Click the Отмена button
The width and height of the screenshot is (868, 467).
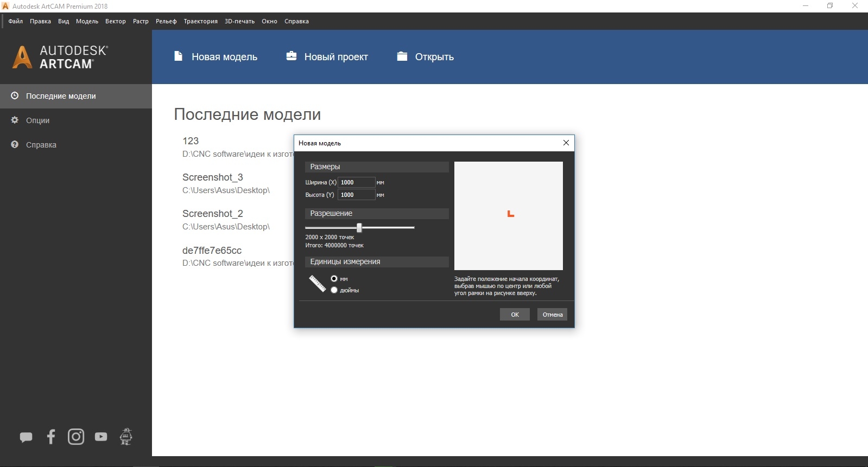552,315
